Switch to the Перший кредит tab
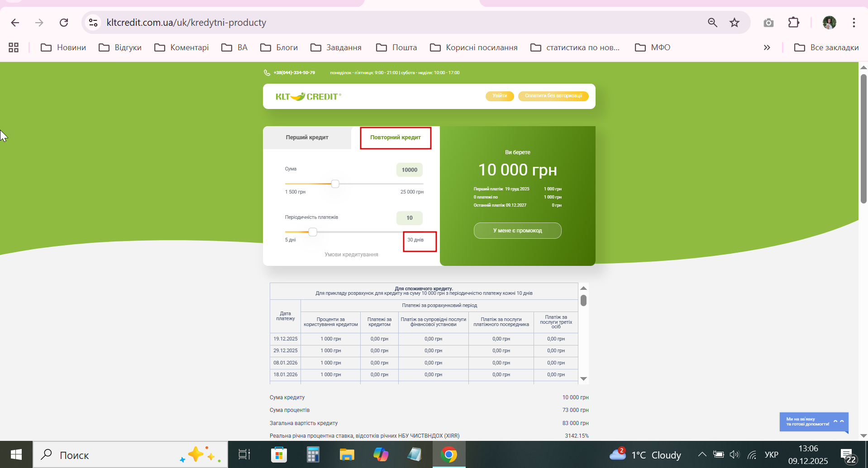 tap(307, 137)
